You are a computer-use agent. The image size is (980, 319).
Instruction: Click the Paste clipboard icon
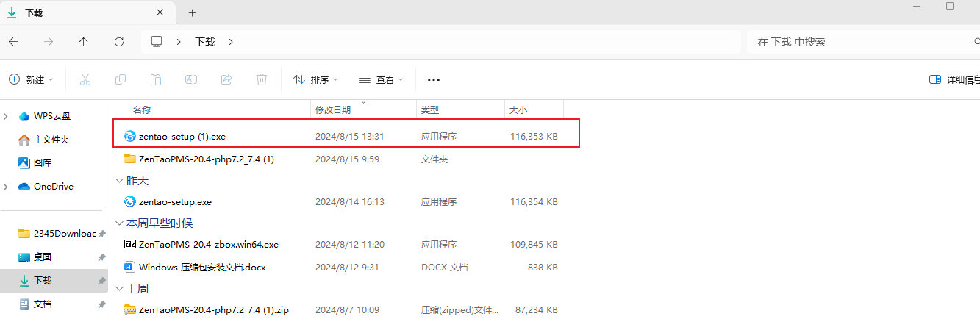(x=156, y=79)
